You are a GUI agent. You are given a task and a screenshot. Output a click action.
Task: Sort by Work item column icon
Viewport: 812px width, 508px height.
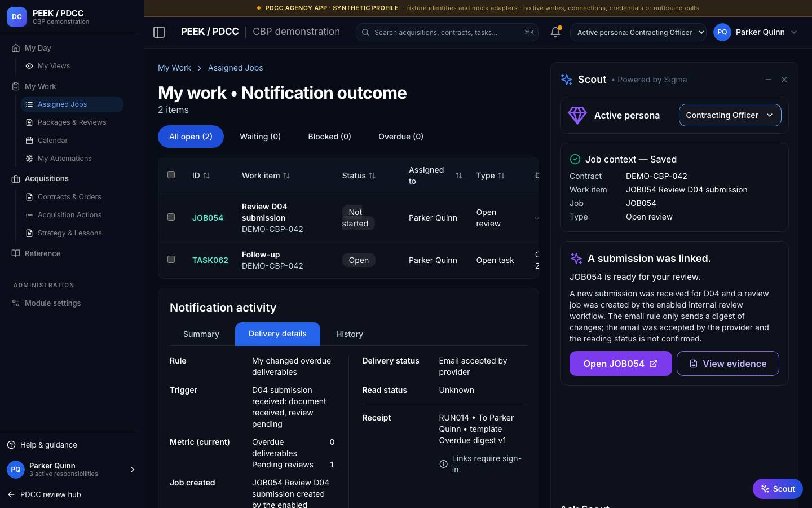[x=286, y=176]
